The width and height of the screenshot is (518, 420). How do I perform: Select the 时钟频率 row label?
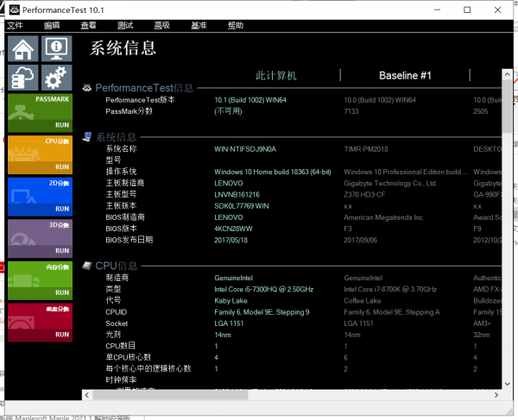[121, 380]
